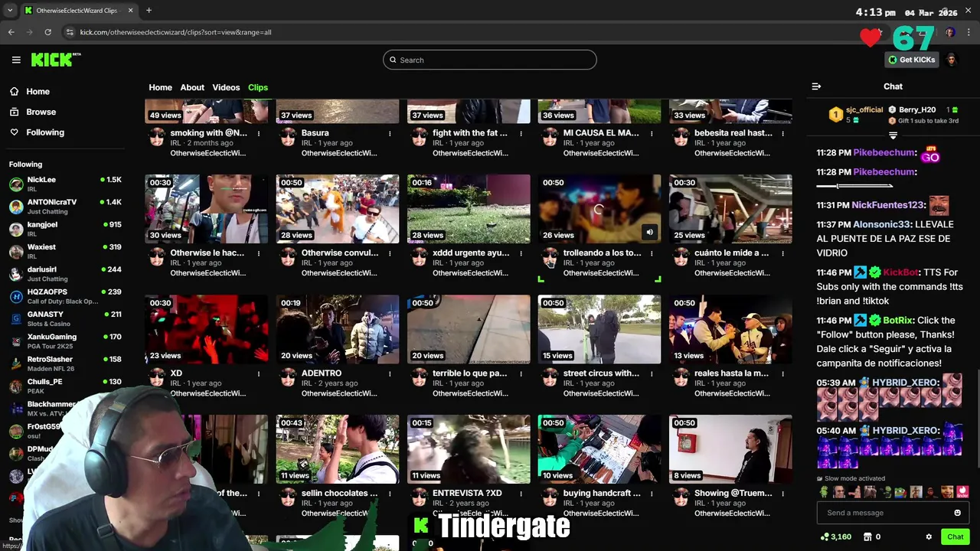
Task: Open 'street circus with...' clip title
Action: click(x=601, y=373)
